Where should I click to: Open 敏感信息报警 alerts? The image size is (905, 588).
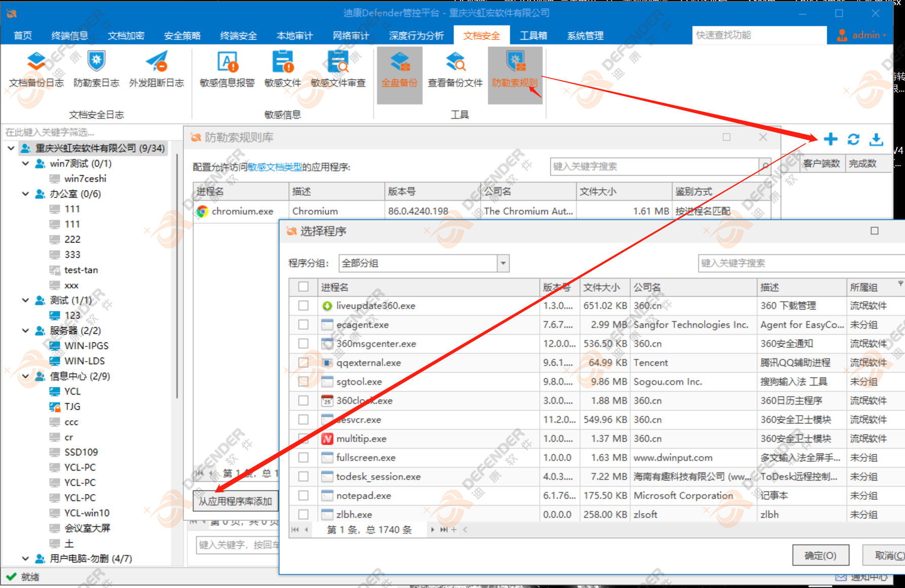tap(227, 69)
